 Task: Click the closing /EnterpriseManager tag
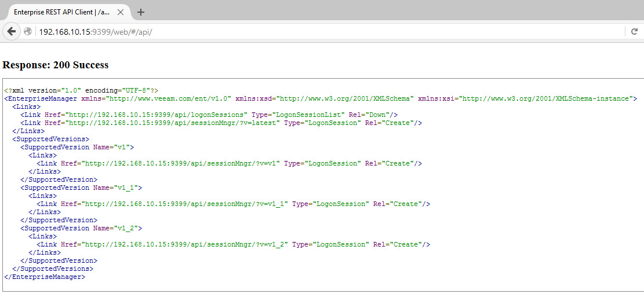coord(45,277)
